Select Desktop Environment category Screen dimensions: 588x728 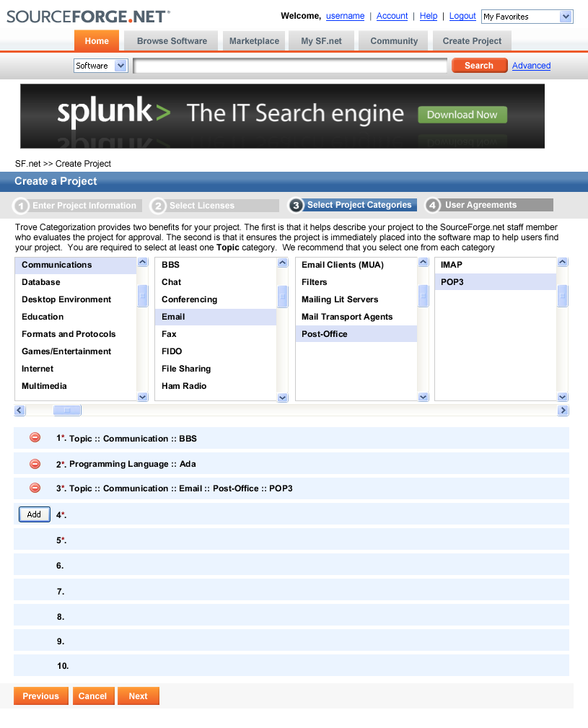click(76, 299)
